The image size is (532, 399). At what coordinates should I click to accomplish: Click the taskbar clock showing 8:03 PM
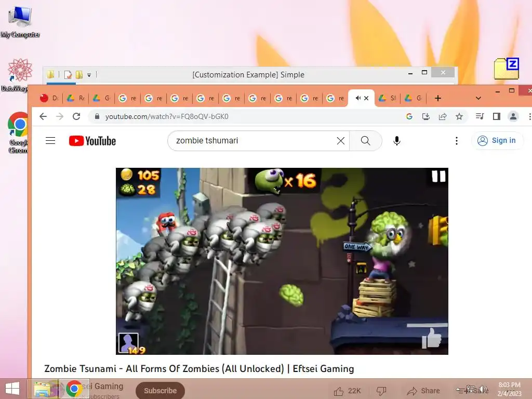pos(509,389)
